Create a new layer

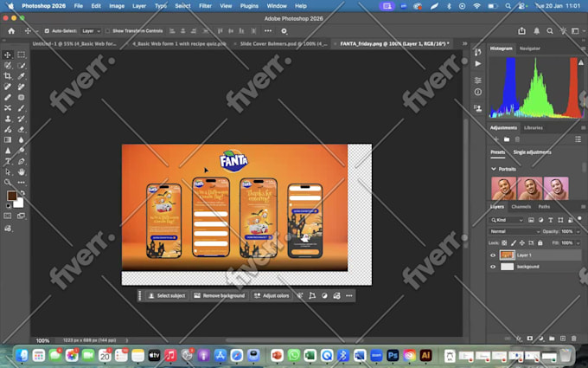click(563, 339)
